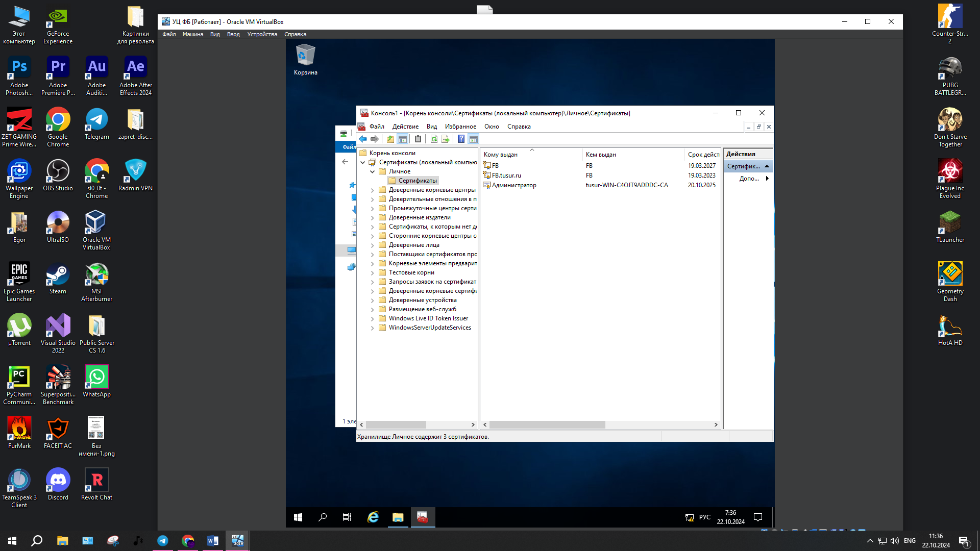Click the Forward arrow in MMC toolbar
This screenshot has height=551, width=980.
[375, 139]
